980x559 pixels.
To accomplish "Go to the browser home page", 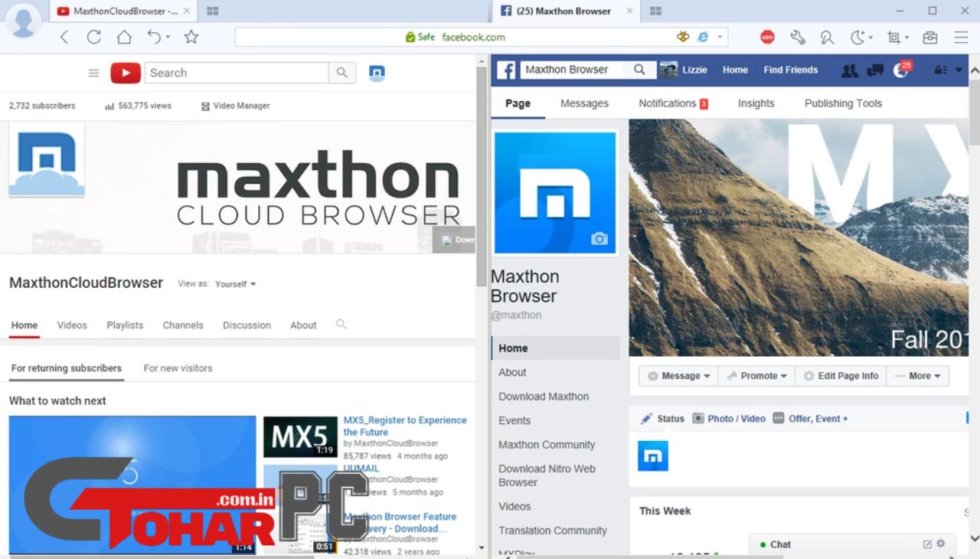I will click(124, 37).
